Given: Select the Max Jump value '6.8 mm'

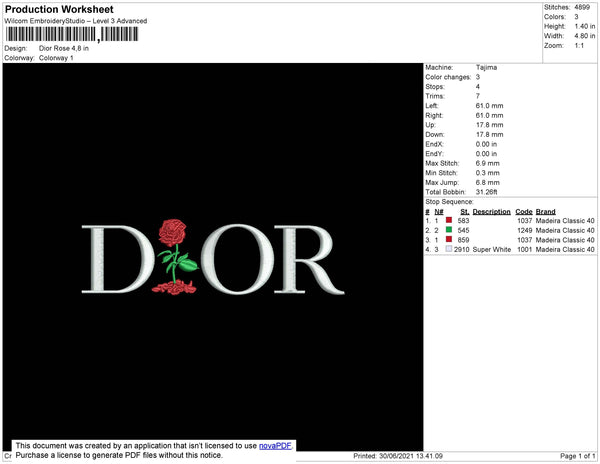Looking at the screenshot, I should click(488, 182).
